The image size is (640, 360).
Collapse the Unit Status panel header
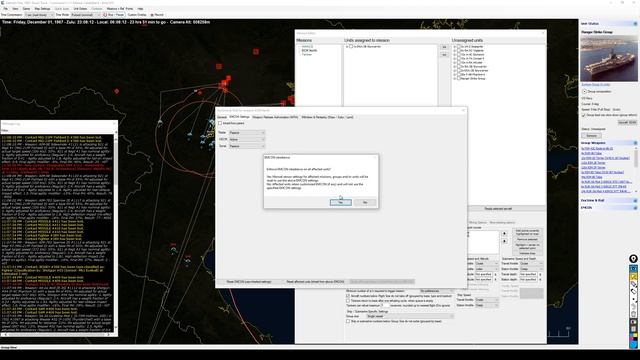click(635, 24)
